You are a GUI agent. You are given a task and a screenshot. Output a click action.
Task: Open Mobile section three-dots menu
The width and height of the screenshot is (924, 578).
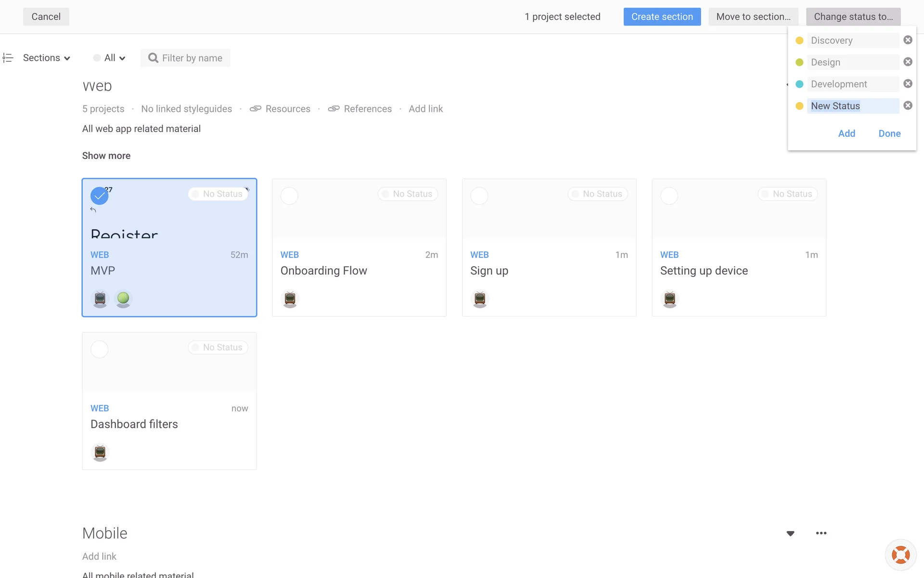[821, 533]
